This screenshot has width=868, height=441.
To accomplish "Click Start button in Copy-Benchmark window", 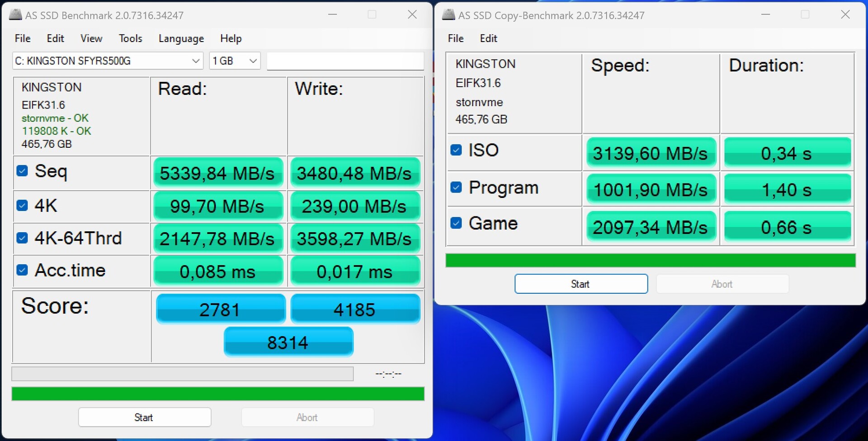I will tap(581, 284).
